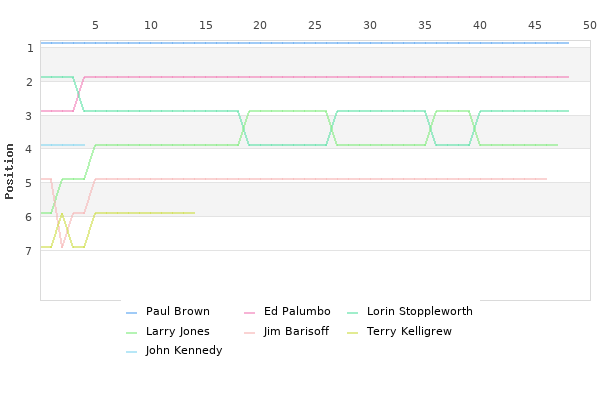
Task: Click the y-axis label 7
Action: click(29, 251)
